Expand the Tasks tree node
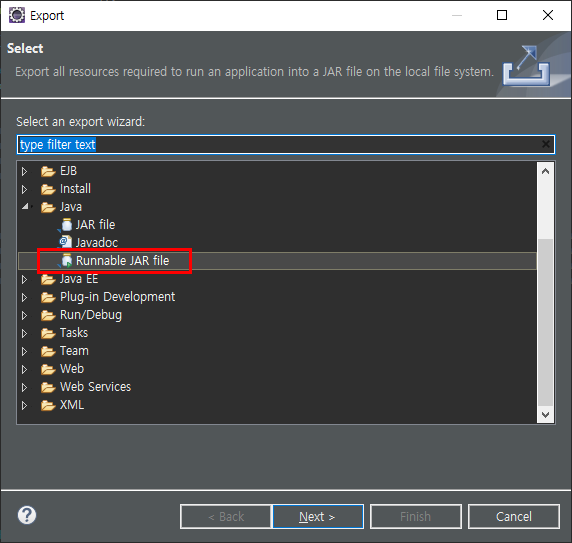The width and height of the screenshot is (572, 543). tap(24, 333)
